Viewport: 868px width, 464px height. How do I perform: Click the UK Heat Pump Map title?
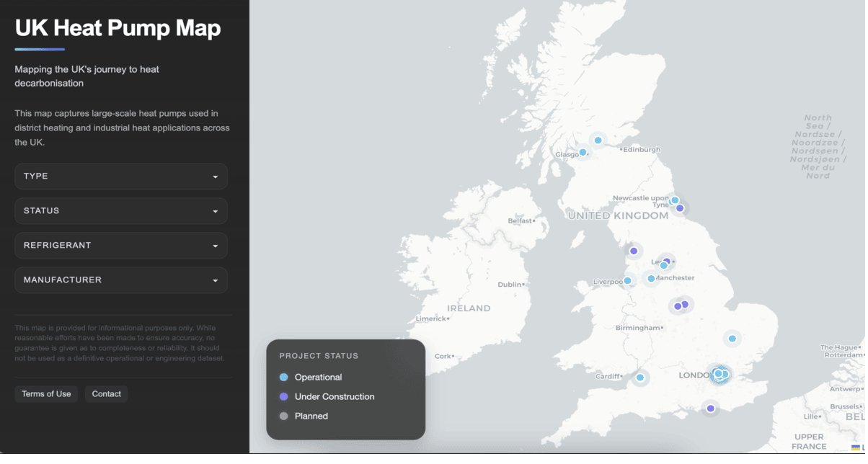(118, 28)
